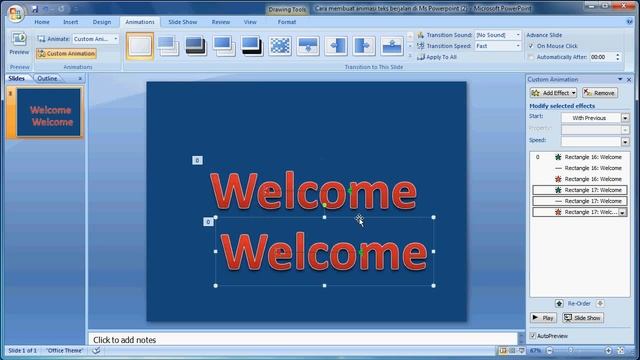The image size is (640, 360).
Task: Click the zoom out minus button
Action: (x=549, y=351)
